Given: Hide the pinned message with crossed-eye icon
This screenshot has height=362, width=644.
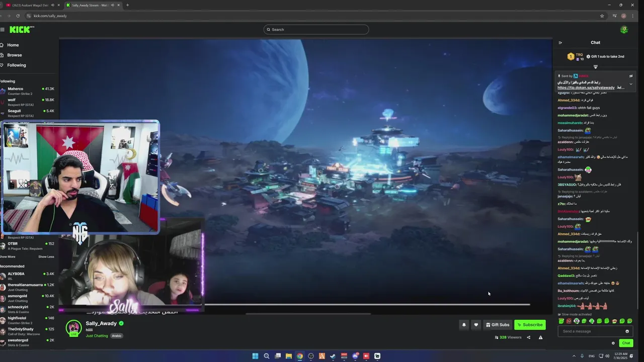Looking at the screenshot, I should (631, 76).
